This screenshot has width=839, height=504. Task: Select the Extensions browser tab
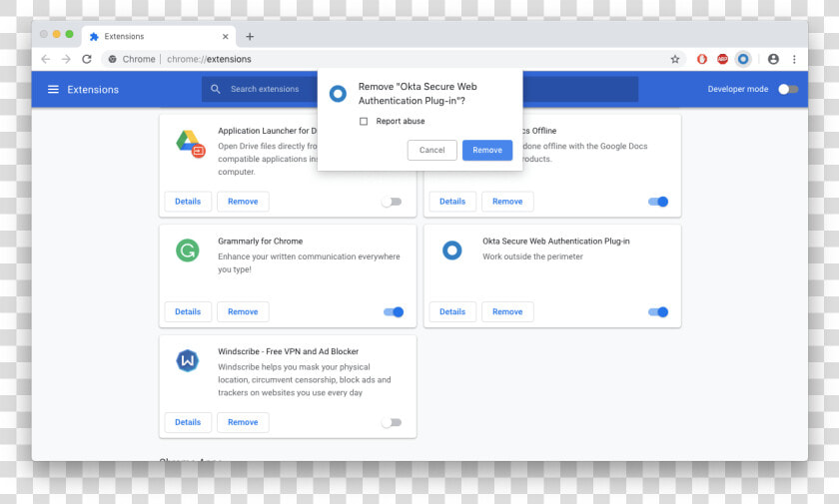click(159, 36)
